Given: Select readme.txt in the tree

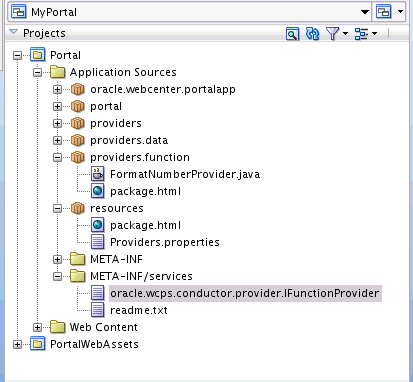Looking at the screenshot, I should click(139, 310).
